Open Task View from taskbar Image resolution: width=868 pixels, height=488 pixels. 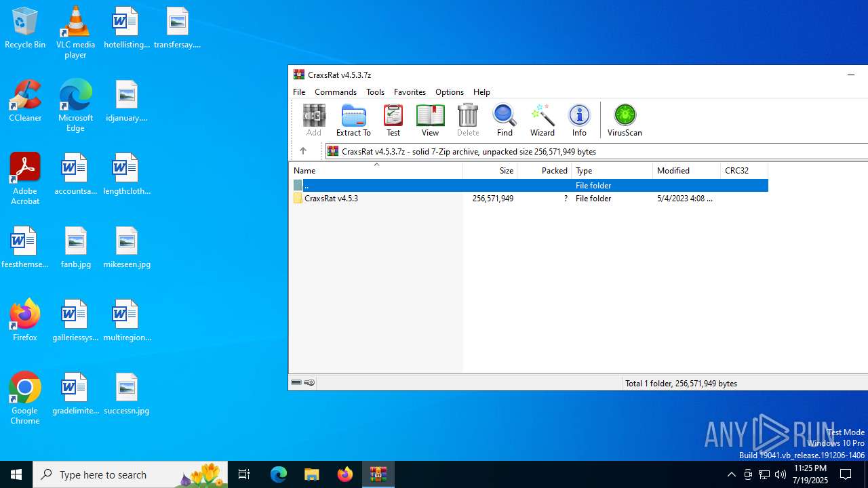click(x=244, y=474)
